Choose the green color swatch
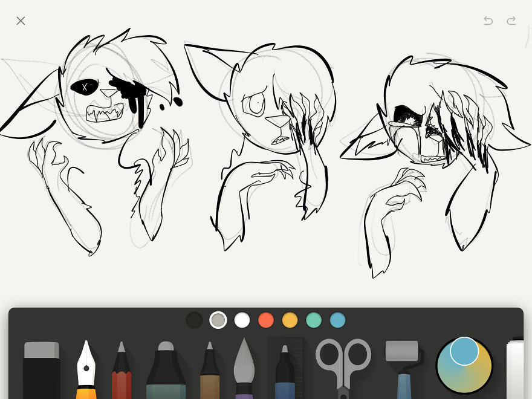Image resolution: width=532 pixels, height=399 pixels. coord(314,320)
